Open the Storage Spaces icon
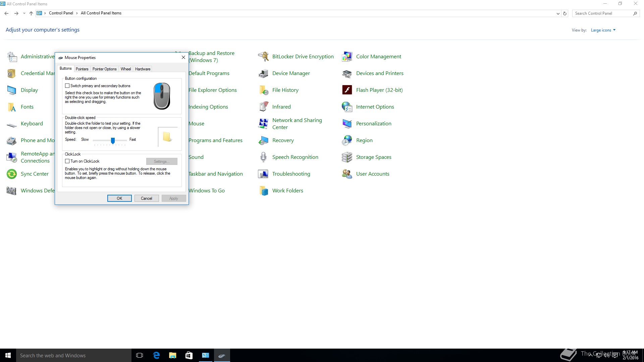Image resolution: width=644 pixels, height=362 pixels. click(x=347, y=157)
